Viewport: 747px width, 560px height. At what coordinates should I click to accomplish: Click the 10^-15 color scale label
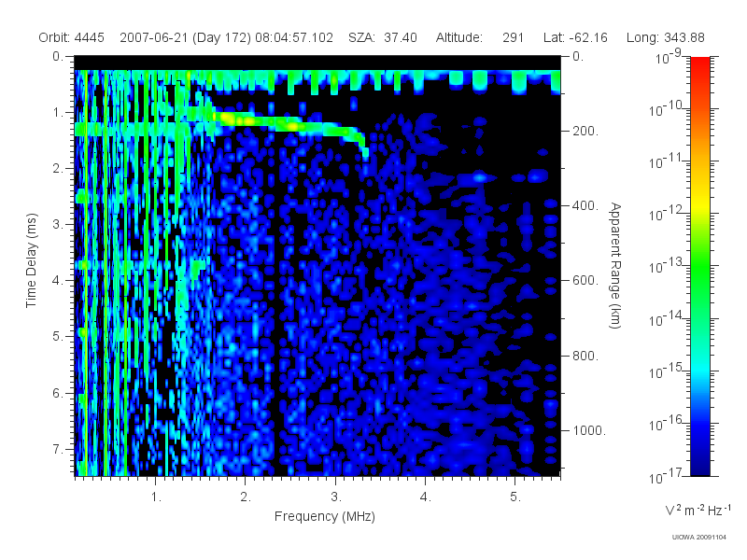pyautogui.click(x=668, y=371)
